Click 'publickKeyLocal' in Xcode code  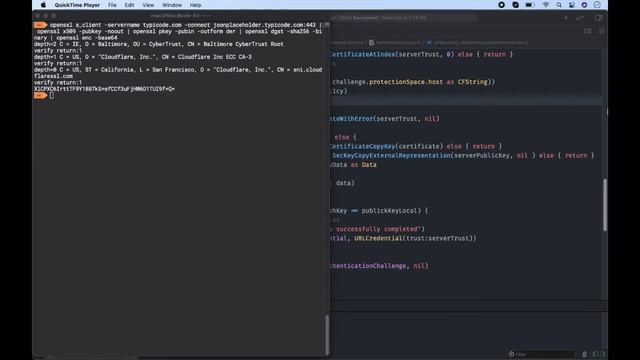click(x=389, y=211)
